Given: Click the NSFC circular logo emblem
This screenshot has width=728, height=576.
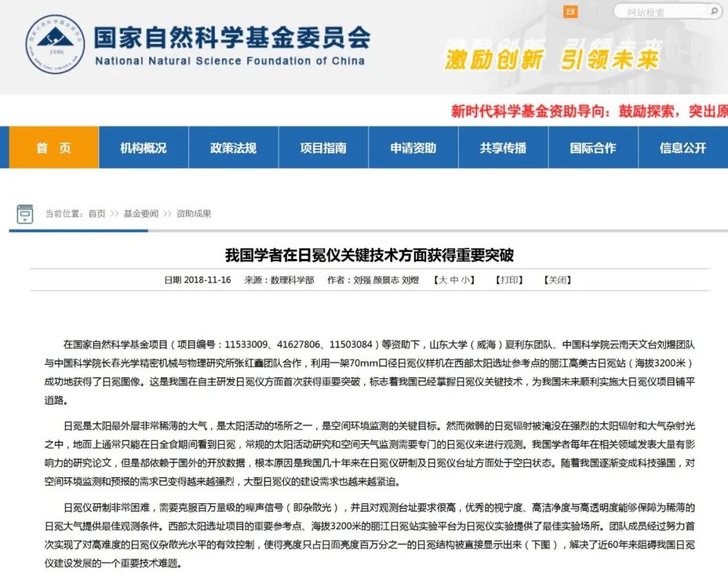Looking at the screenshot, I should 55,44.
